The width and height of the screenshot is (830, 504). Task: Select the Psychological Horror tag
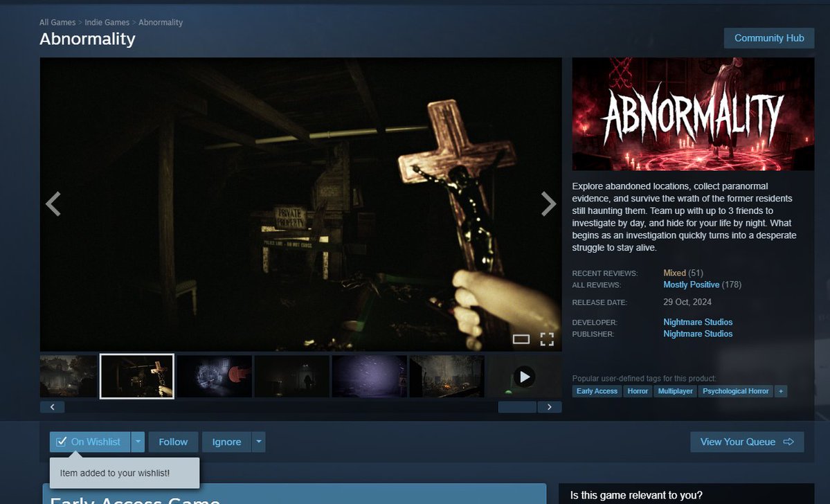[x=735, y=391]
